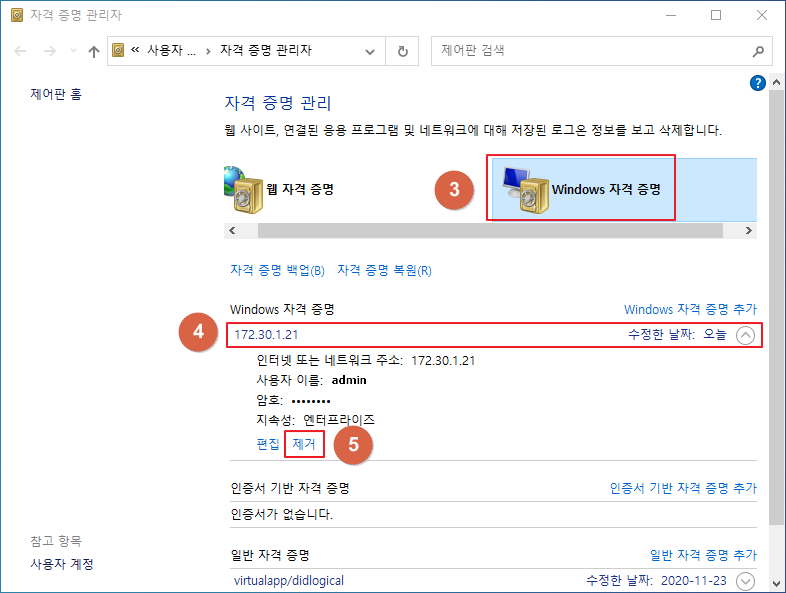Go up one folder level

coord(94,51)
